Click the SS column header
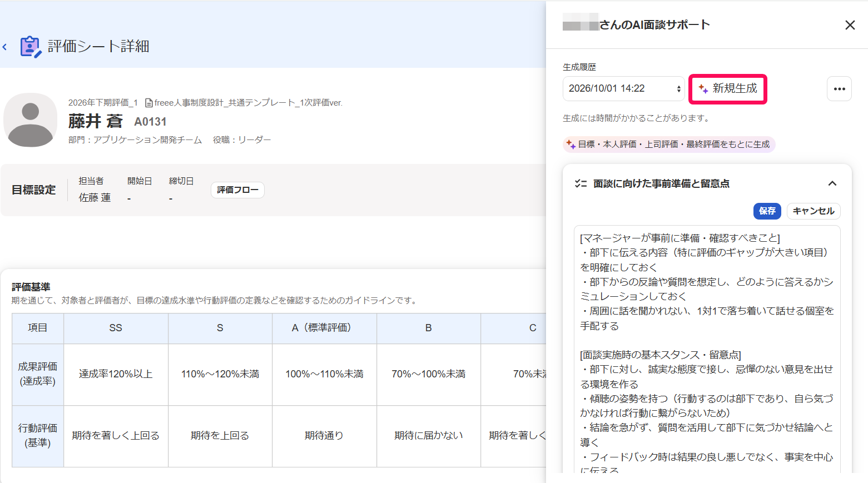This screenshot has width=868, height=483. pyautogui.click(x=116, y=328)
